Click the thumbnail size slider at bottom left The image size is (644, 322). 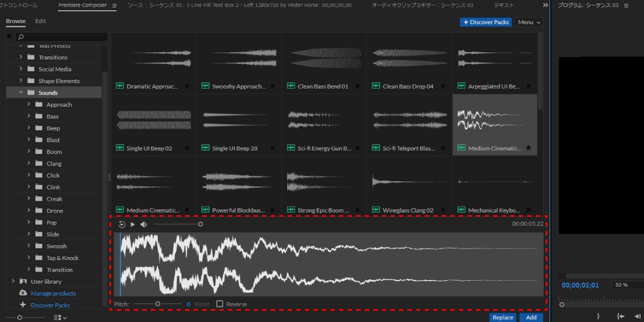click(20, 318)
